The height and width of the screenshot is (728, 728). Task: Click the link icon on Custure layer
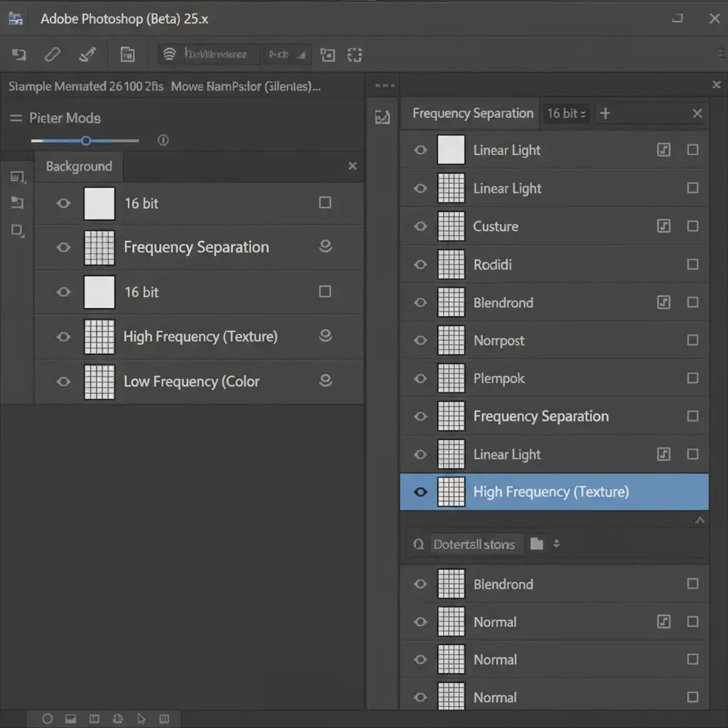pyautogui.click(x=663, y=226)
